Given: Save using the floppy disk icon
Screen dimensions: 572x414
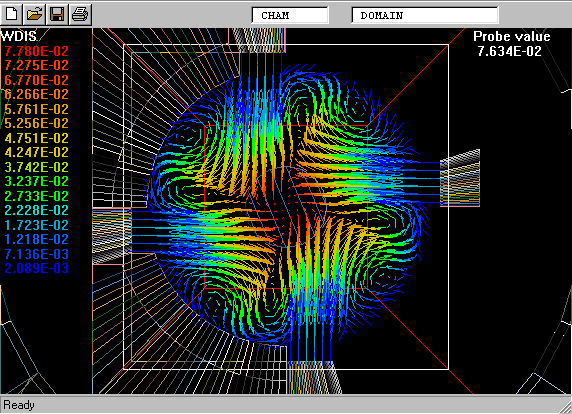Looking at the screenshot, I should pos(57,14).
